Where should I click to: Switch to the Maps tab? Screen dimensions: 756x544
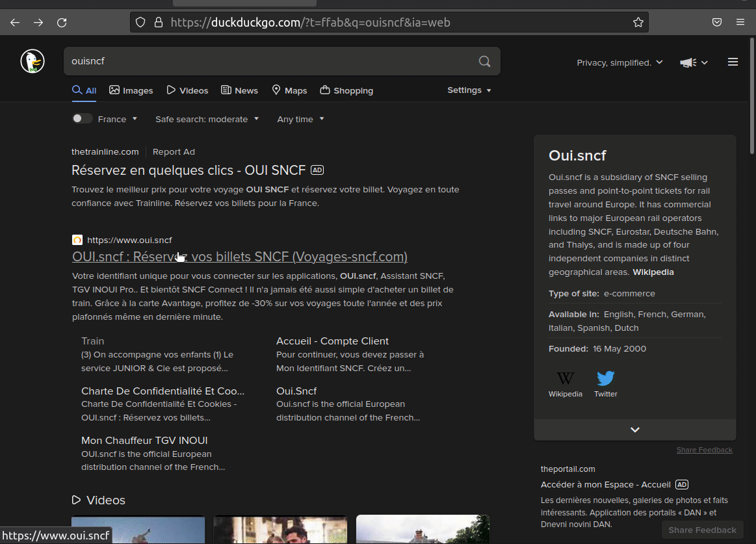(x=290, y=91)
